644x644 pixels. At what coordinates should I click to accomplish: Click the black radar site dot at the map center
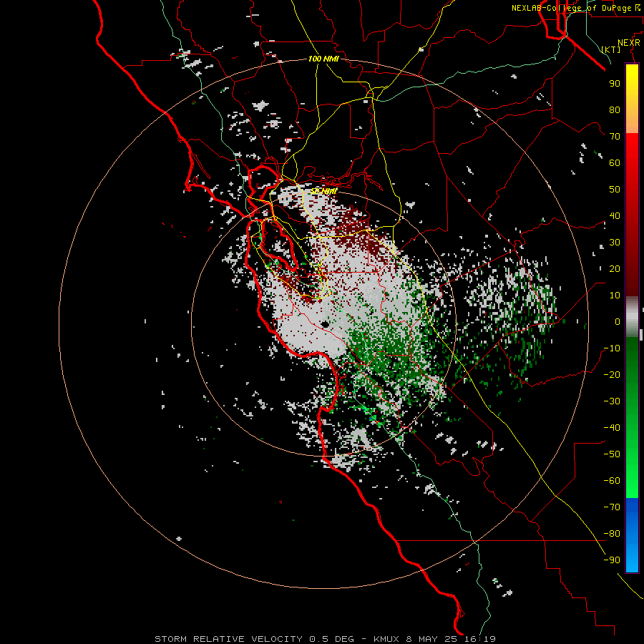[325, 324]
